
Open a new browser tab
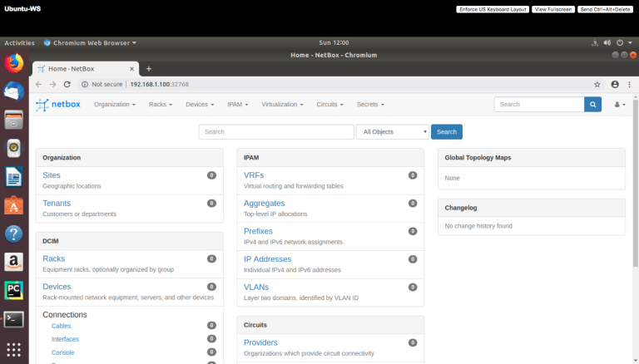pyautogui.click(x=149, y=69)
